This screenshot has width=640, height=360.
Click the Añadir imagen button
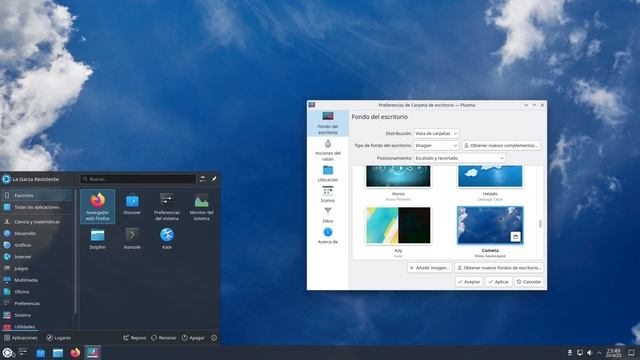click(x=430, y=268)
